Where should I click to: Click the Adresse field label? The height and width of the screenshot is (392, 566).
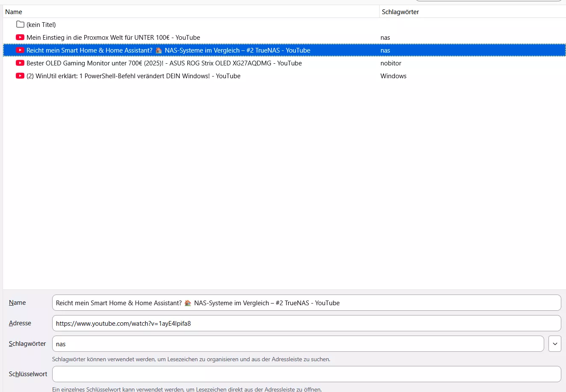[20, 323]
